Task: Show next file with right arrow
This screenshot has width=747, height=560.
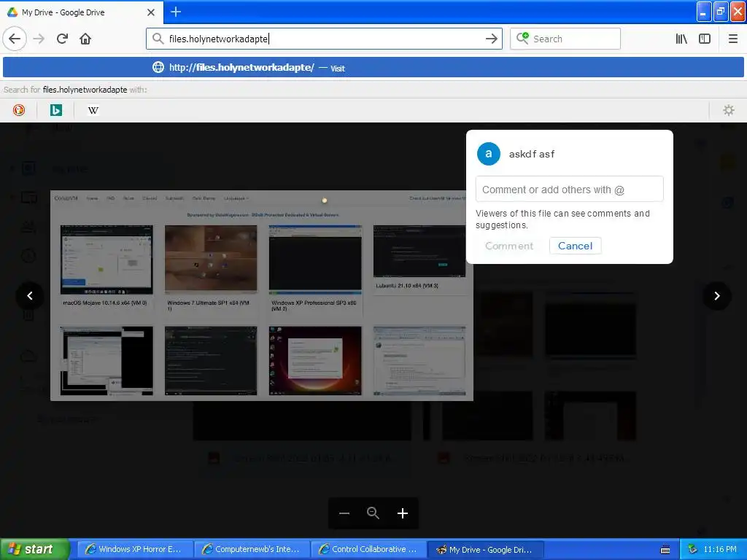Action: coord(717,296)
